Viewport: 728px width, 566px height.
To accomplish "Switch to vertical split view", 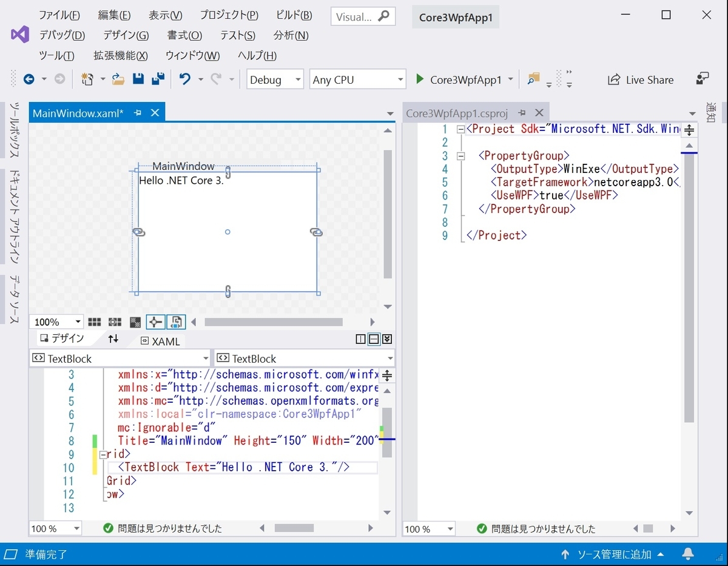I will [361, 340].
